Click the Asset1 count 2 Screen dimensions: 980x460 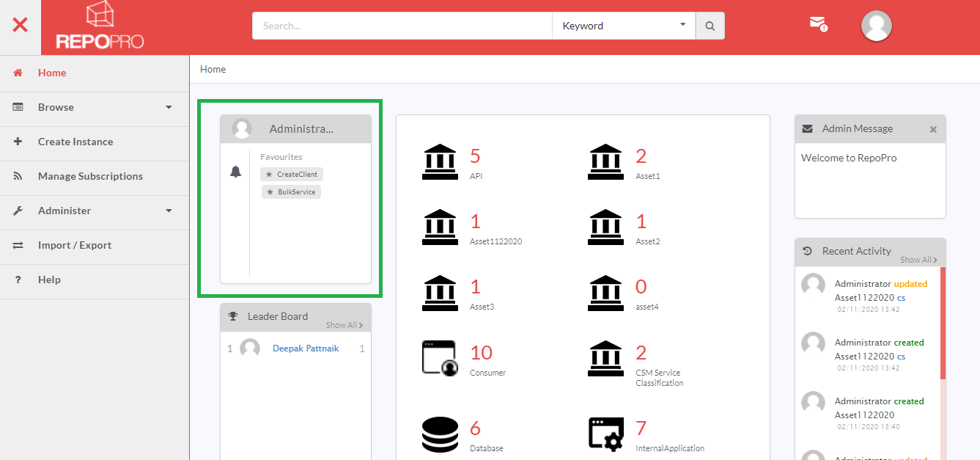coord(641,156)
